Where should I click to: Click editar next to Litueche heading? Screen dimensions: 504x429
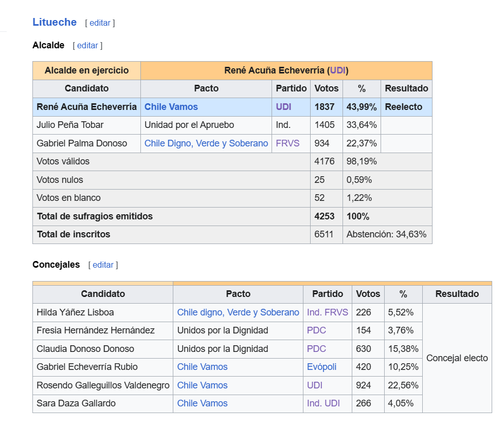(100, 23)
